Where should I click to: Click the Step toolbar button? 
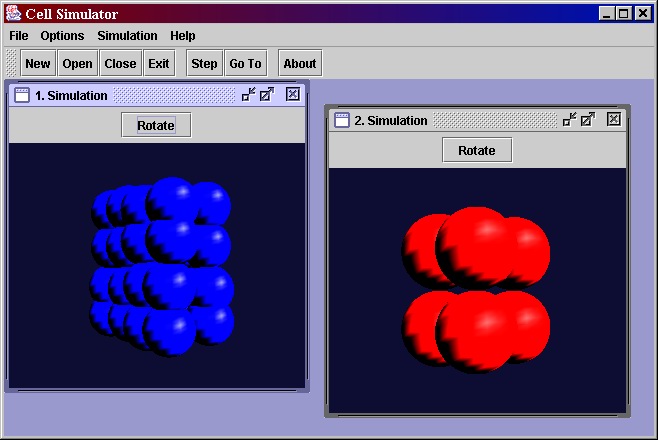click(x=204, y=63)
